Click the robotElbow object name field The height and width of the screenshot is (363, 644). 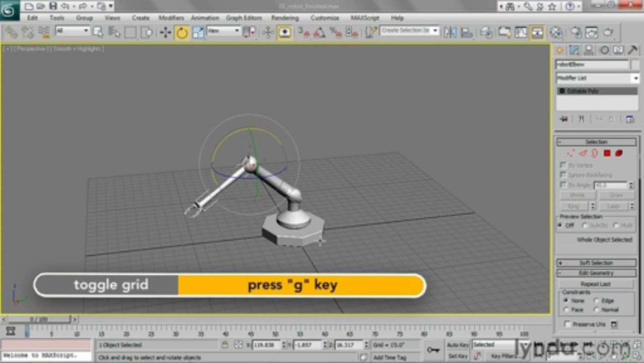592,65
